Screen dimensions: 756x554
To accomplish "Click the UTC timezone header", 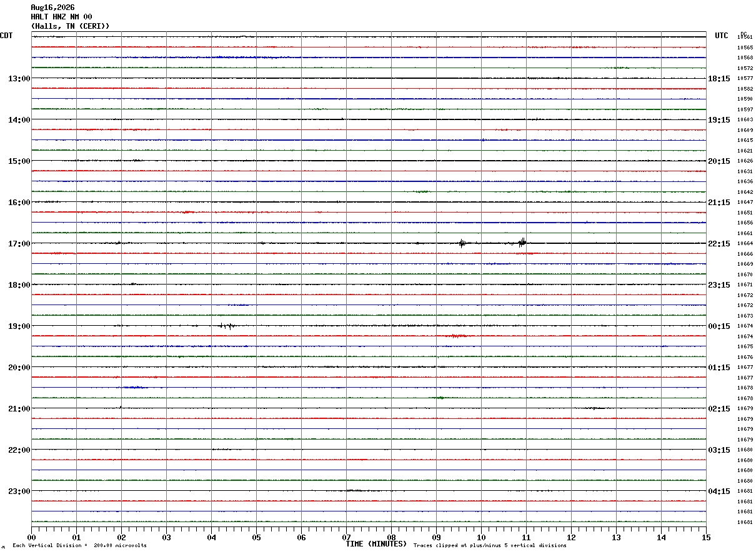I will click(x=722, y=36).
